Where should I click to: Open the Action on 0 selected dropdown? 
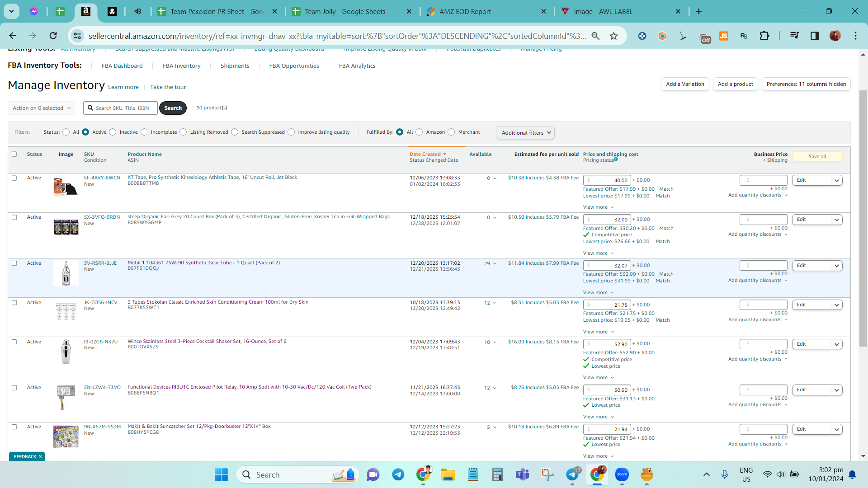tap(42, 108)
